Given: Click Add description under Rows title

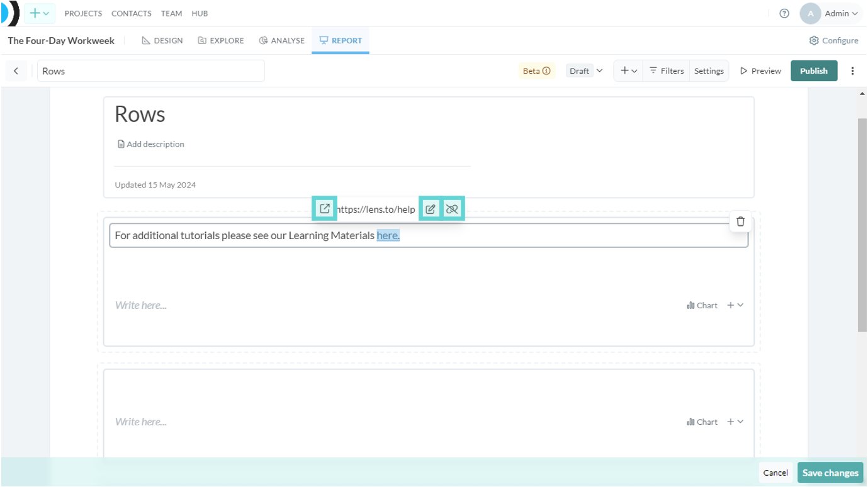Looking at the screenshot, I should click(151, 144).
